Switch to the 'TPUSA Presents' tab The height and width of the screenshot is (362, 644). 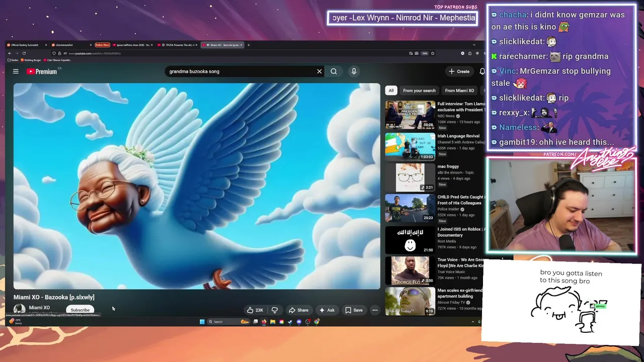point(177,45)
